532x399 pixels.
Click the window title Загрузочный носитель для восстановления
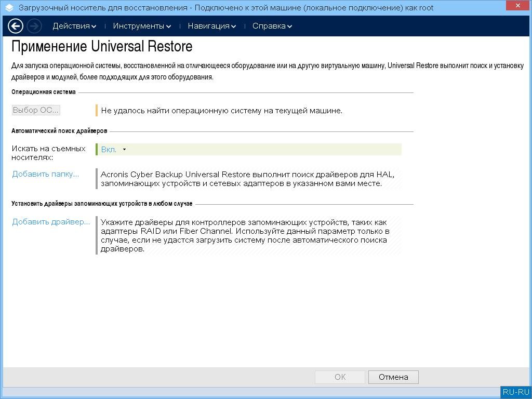tap(226, 7)
